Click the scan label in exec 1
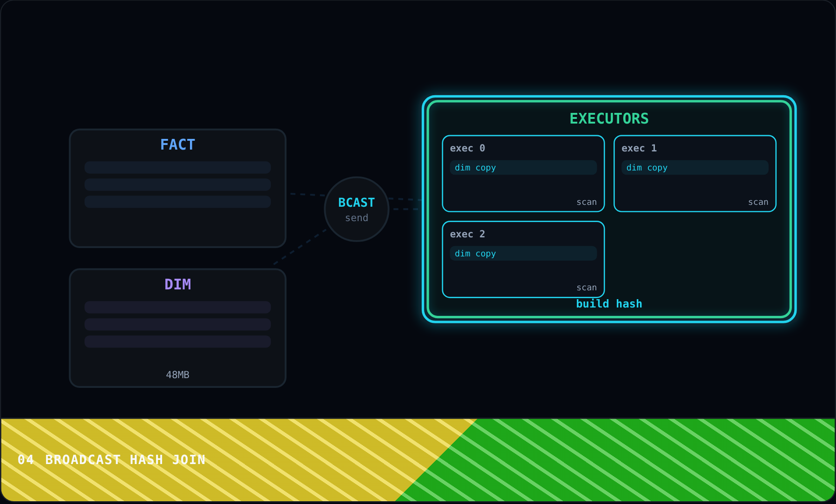The width and height of the screenshot is (836, 504). pyautogui.click(x=758, y=202)
